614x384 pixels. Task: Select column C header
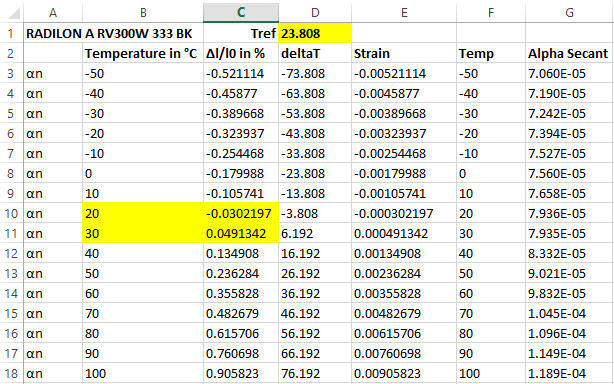[x=241, y=13]
